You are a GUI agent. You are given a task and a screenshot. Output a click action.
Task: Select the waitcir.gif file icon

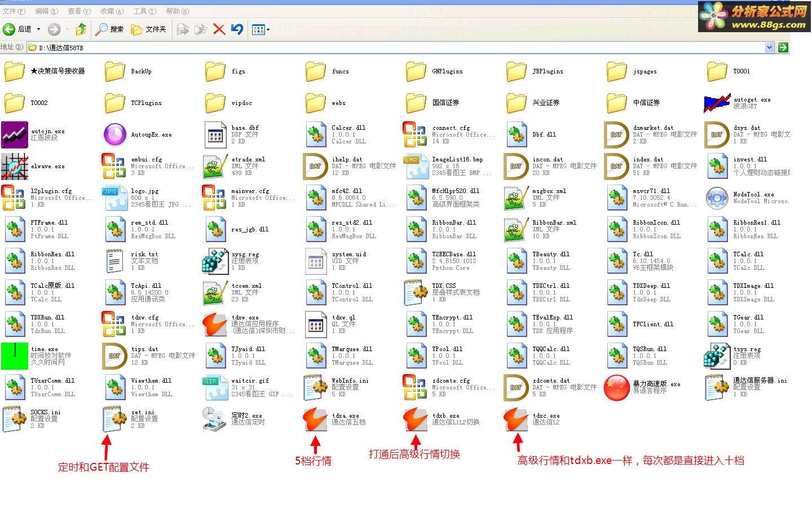tap(215, 387)
